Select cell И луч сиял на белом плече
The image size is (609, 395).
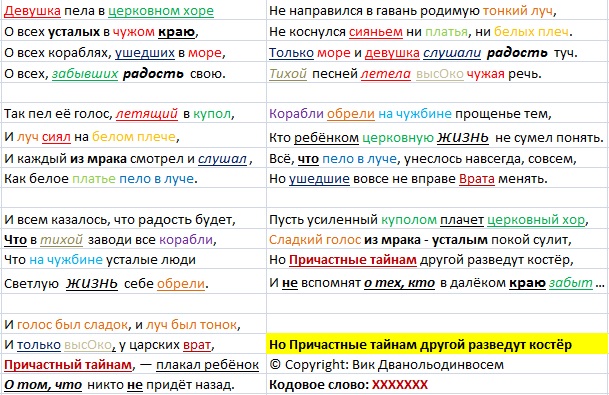coord(134,136)
